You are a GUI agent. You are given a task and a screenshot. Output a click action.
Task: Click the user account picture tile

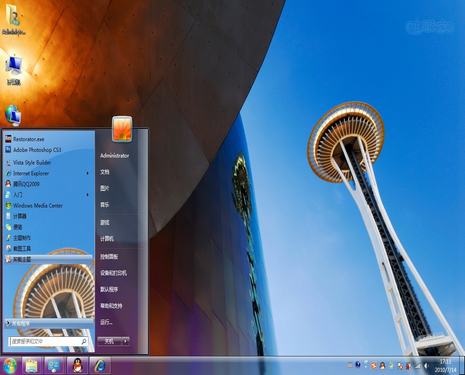coord(122,129)
